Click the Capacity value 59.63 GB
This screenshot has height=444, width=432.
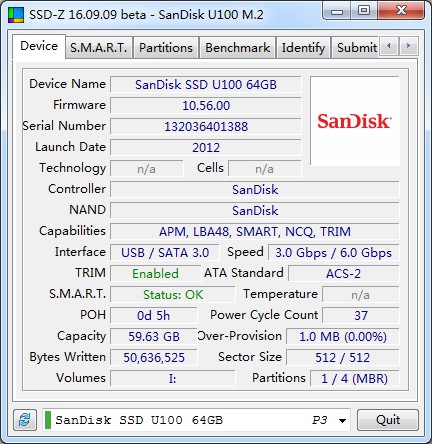[x=154, y=337]
